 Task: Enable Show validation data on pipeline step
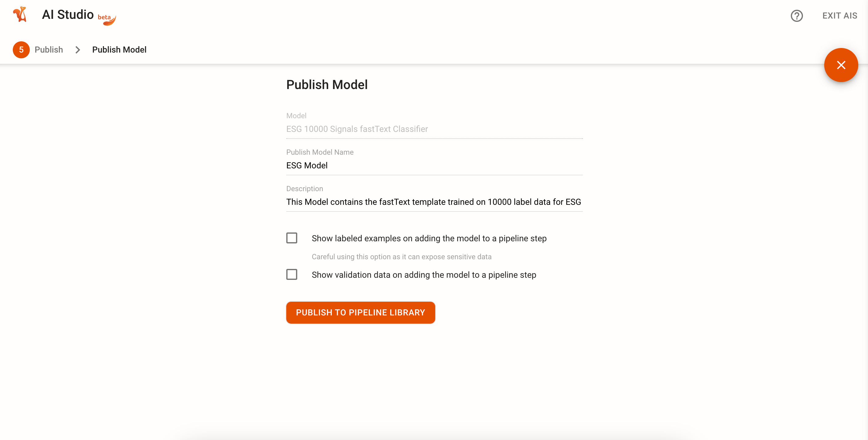pos(292,274)
